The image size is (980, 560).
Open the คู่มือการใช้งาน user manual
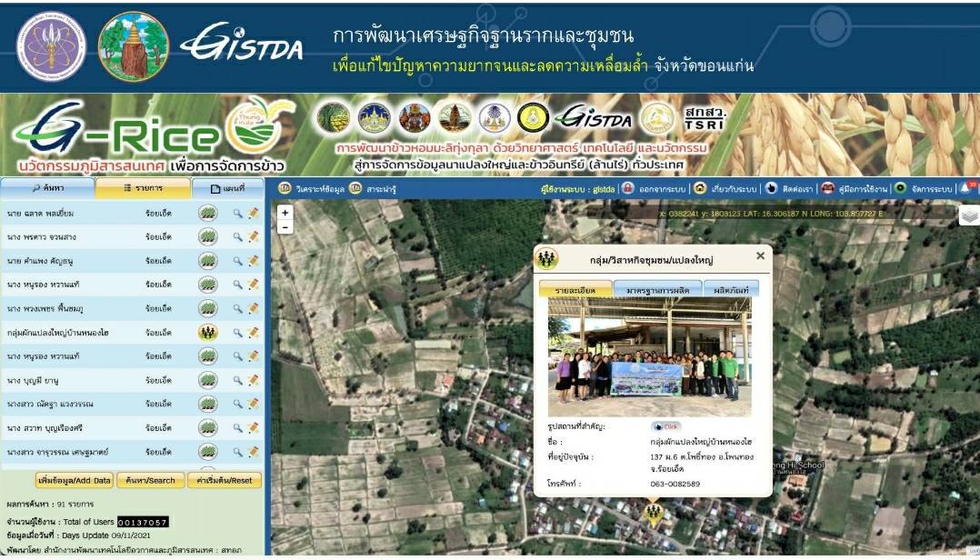click(x=854, y=188)
